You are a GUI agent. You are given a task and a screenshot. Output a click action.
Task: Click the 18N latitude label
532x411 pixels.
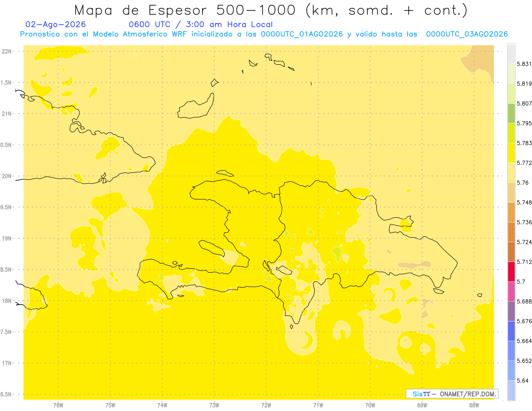pos(7,301)
